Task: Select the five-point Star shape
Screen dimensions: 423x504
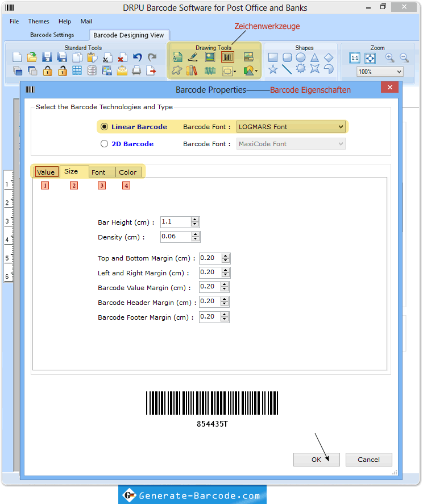Action: click(273, 69)
